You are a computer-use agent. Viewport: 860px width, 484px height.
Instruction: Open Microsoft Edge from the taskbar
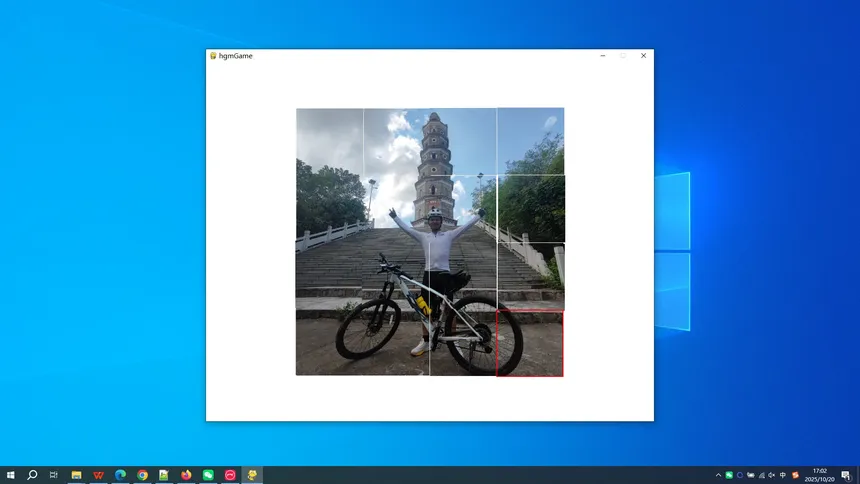coord(120,475)
